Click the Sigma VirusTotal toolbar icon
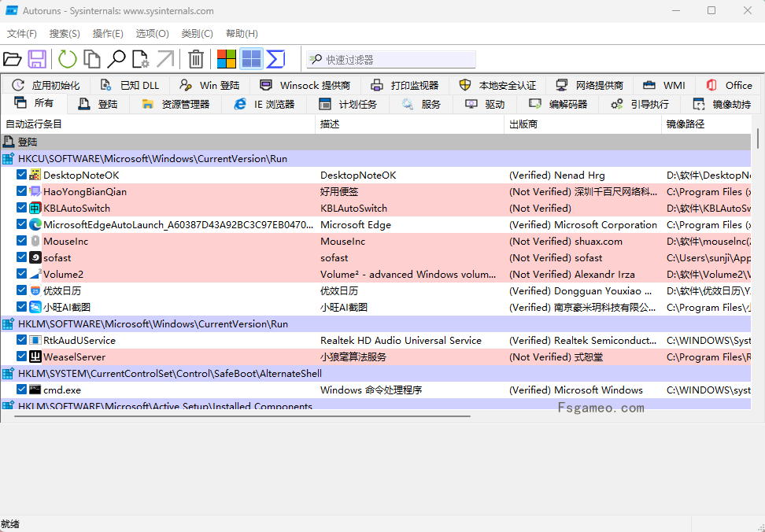This screenshot has width=765, height=532. [x=275, y=60]
